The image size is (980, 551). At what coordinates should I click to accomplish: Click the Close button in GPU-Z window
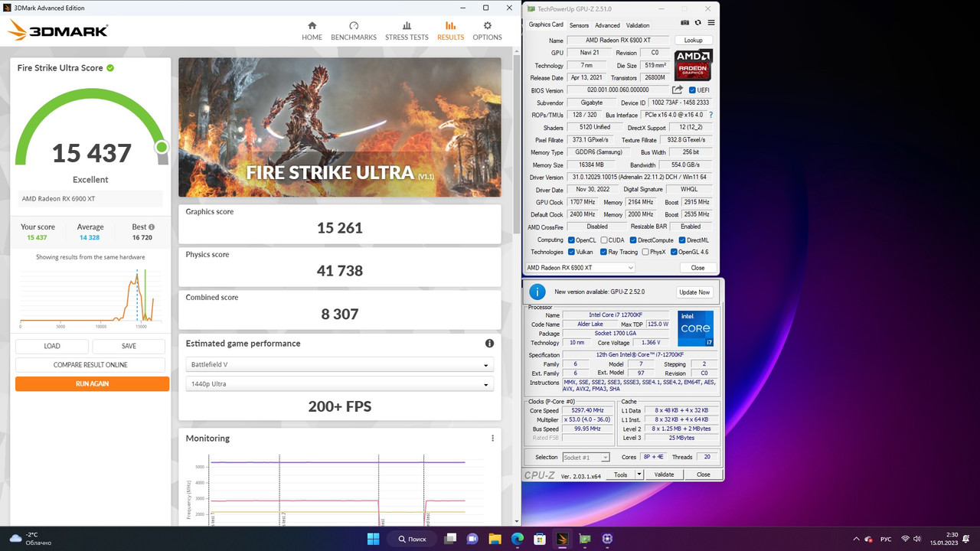[697, 268]
